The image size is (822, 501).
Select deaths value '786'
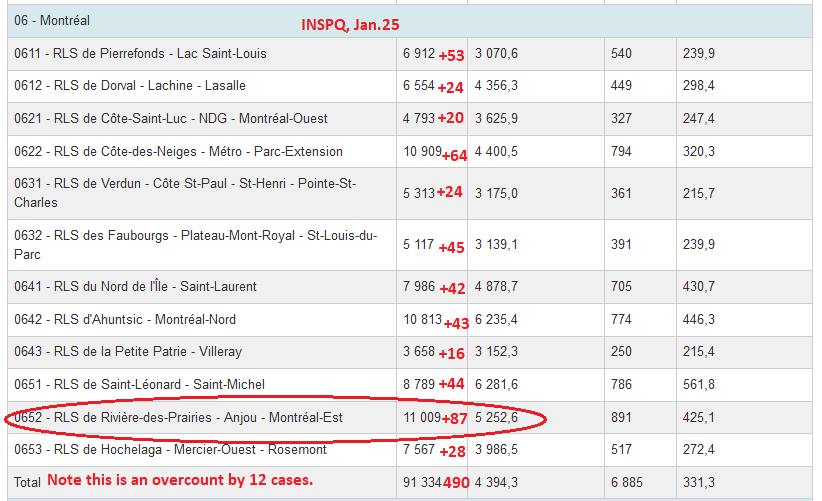(621, 384)
